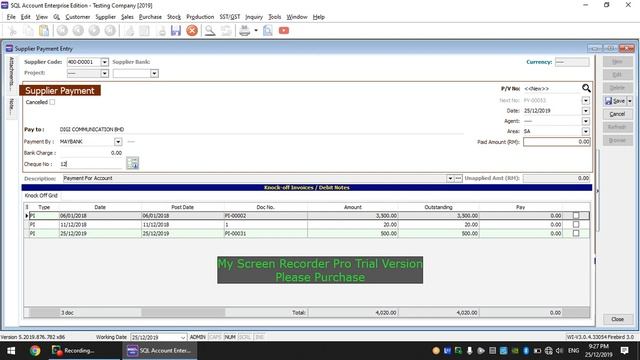Click the Refresh toolbar icon
Image resolution: width=640 pixels, height=360 pixels.
(x=226, y=31)
